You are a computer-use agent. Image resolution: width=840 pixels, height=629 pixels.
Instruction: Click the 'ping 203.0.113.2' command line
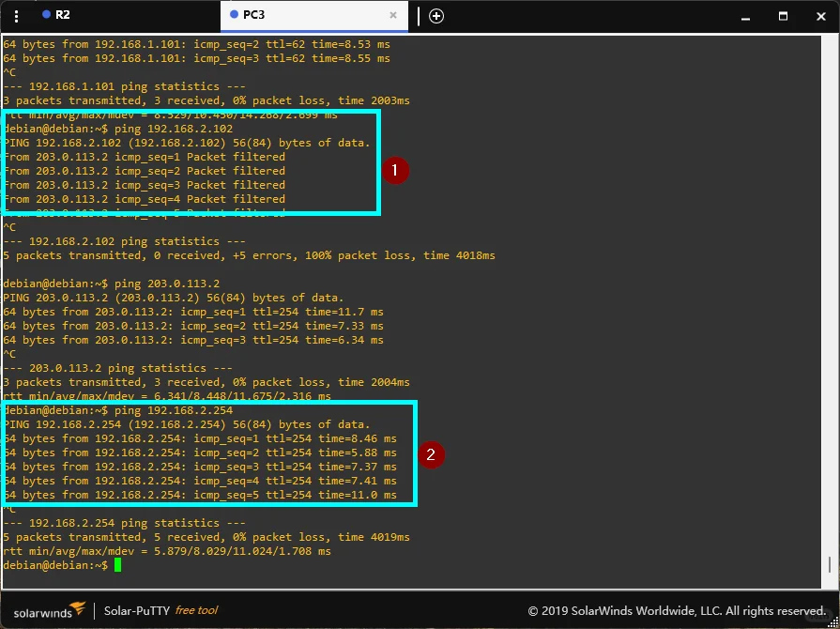click(x=112, y=284)
